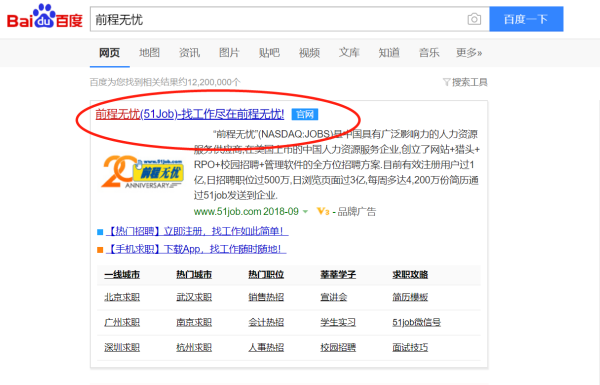Expand the 更多» menu
This screenshot has height=385, width=600.
point(469,52)
